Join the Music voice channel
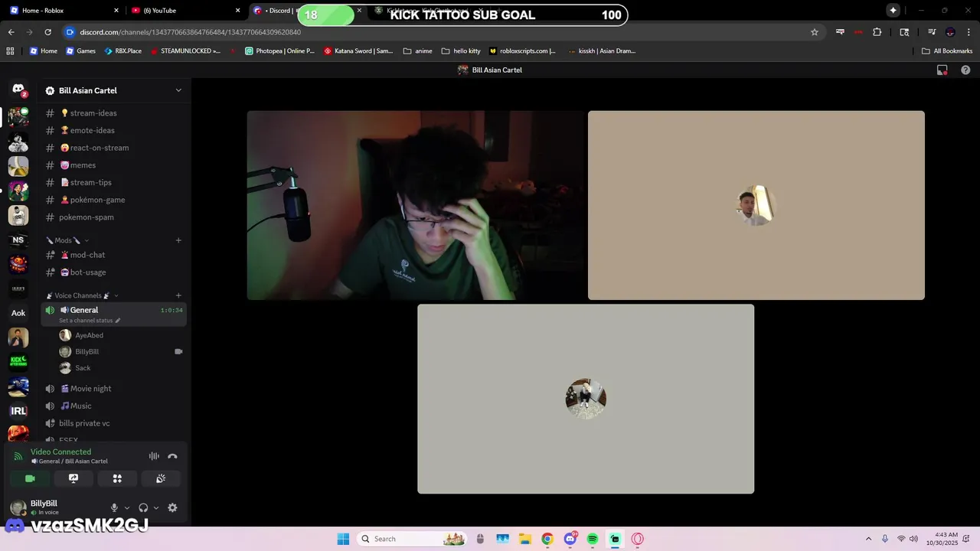Image resolution: width=980 pixels, height=551 pixels. (114, 406)
